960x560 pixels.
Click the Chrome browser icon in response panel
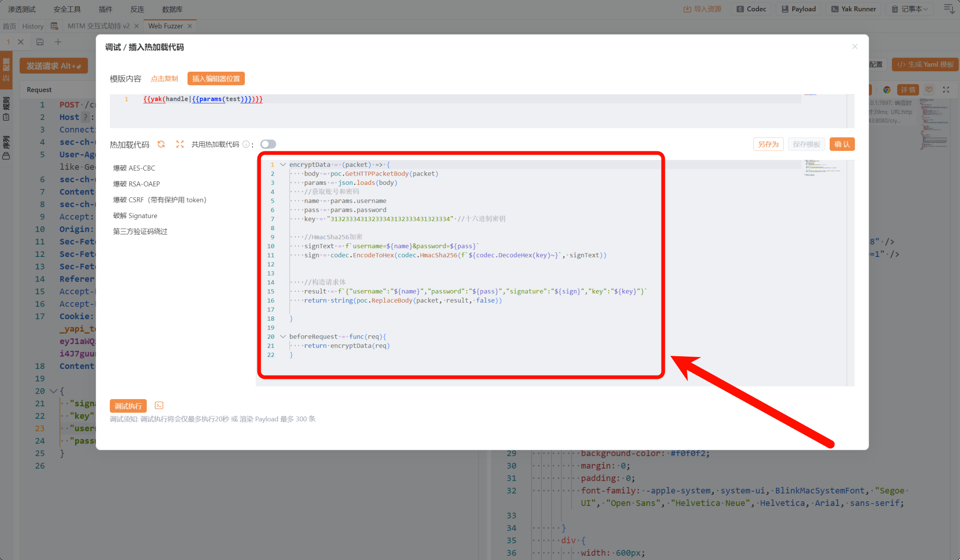click(887, 90)
